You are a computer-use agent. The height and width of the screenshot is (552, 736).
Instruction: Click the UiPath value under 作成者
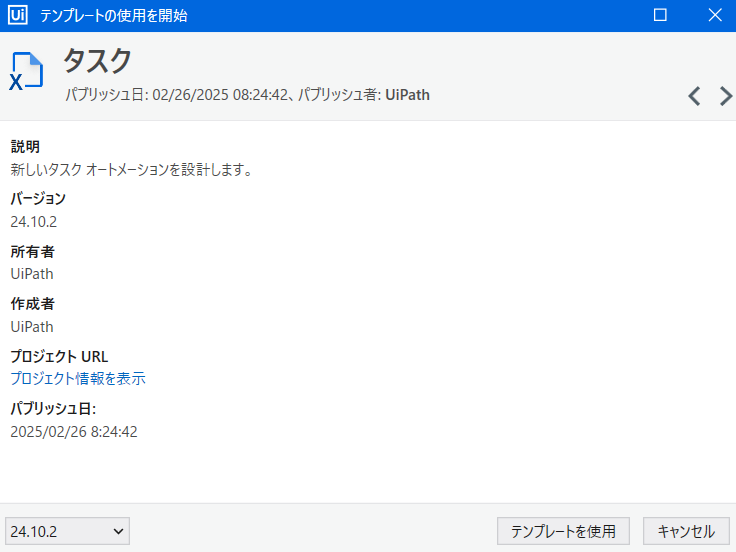pos(32,327)
